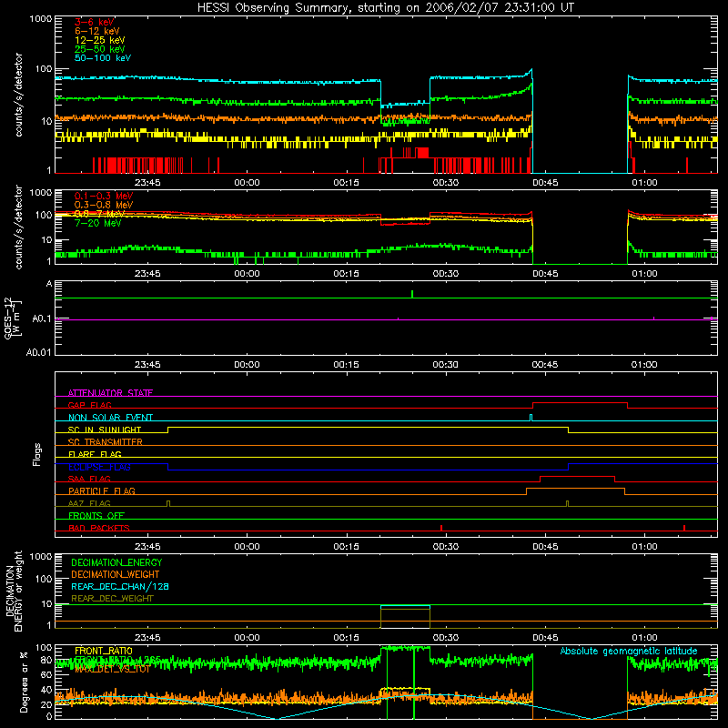728x728 pixels.
Task: Click the BAD_PACKETS spike after 01:00
Action: (684, 528)
